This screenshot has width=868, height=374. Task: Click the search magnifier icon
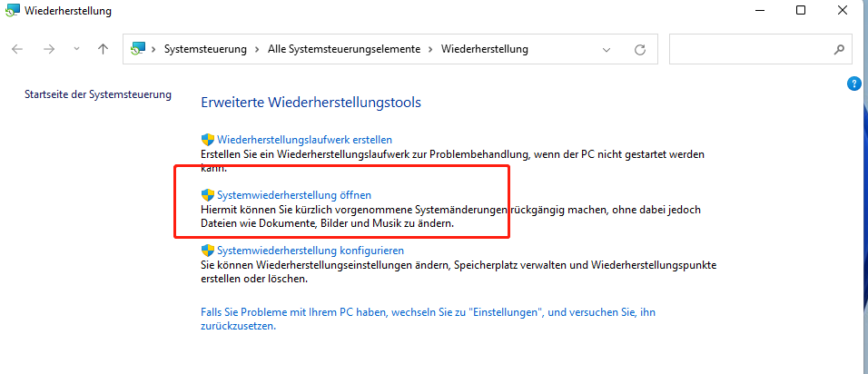[838, 49]
